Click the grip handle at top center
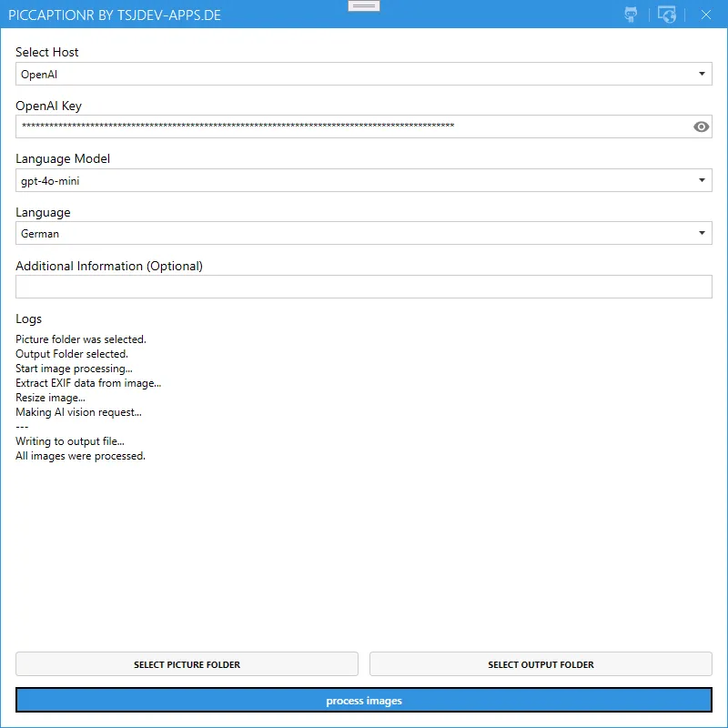 364,6
